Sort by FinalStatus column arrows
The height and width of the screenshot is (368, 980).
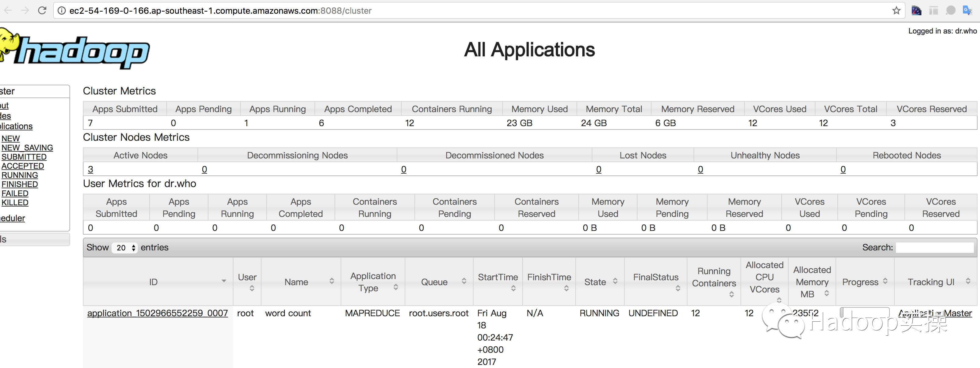678,288
